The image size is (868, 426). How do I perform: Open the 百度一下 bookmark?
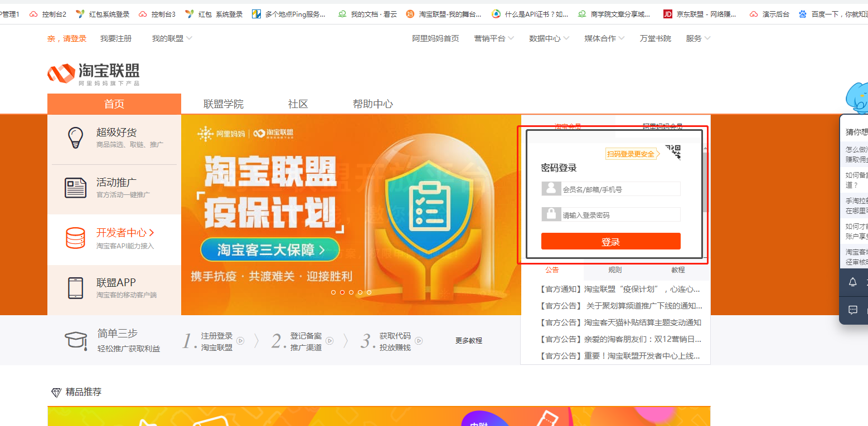[833, 14]
